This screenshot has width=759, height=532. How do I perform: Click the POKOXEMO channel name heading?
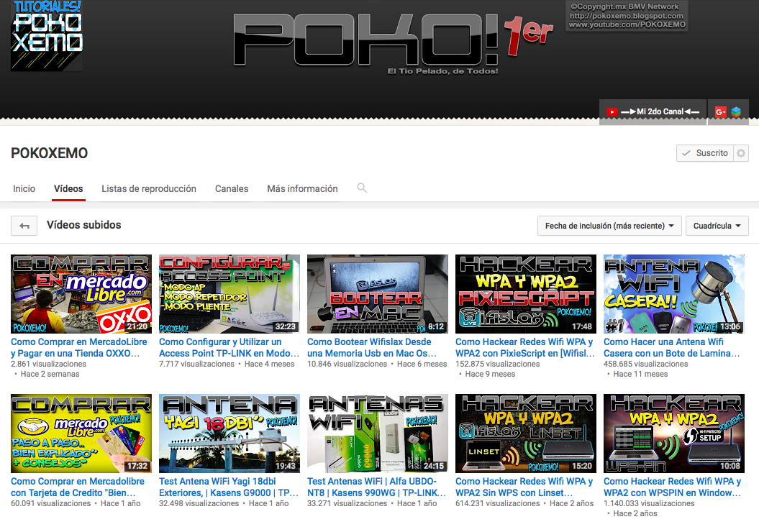[50, 153]
